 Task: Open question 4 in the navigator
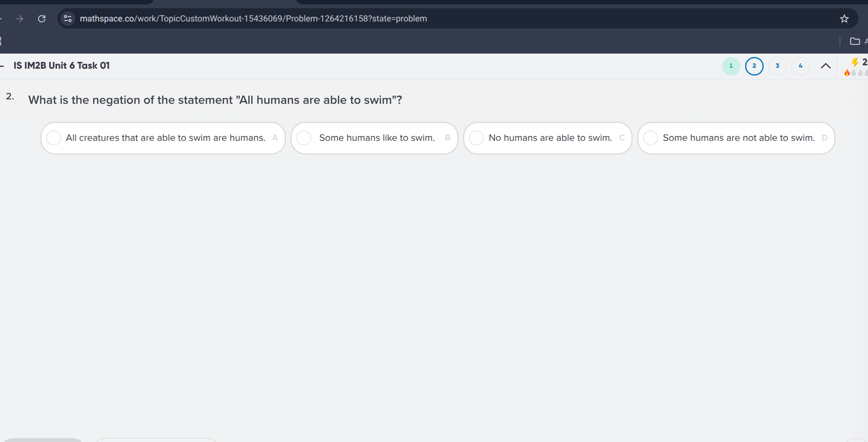[x=800, y=66]
